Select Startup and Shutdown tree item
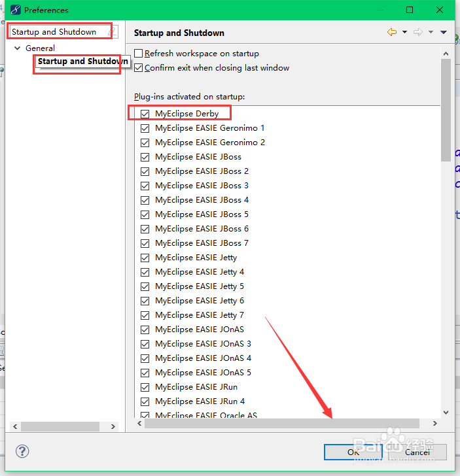 pos(82,61)
